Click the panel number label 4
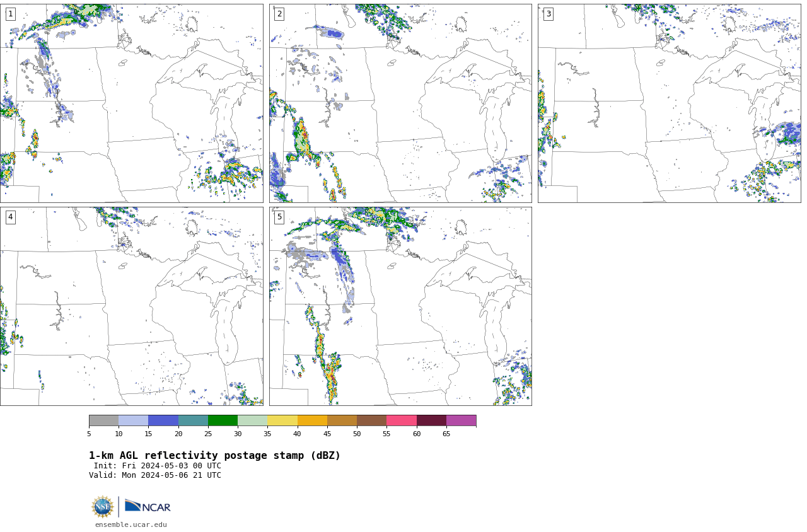 10,217
